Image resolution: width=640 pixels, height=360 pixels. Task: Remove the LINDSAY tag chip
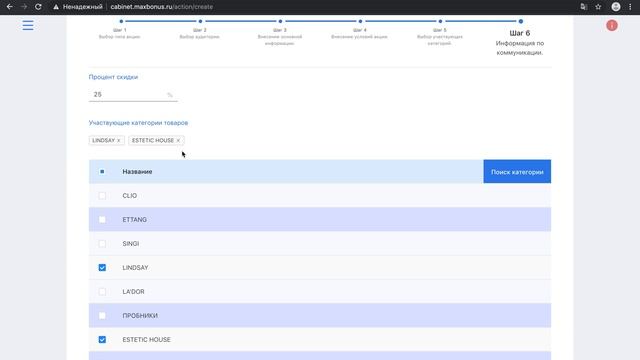point(119,140)
